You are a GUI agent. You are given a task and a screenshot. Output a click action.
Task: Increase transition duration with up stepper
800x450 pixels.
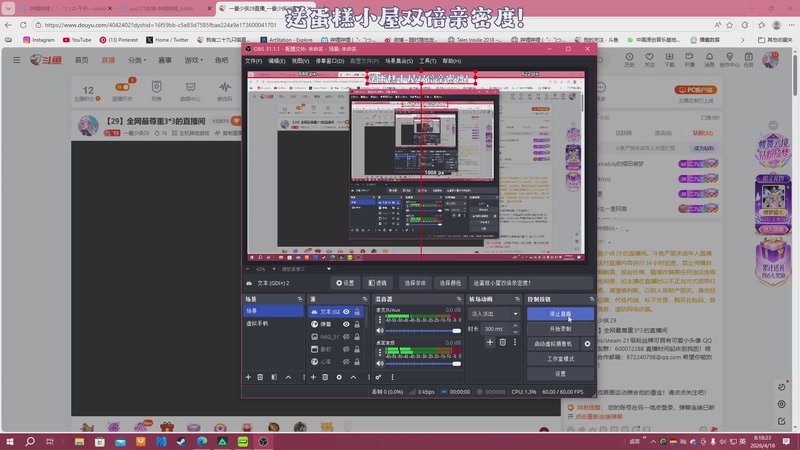point(515,326)
